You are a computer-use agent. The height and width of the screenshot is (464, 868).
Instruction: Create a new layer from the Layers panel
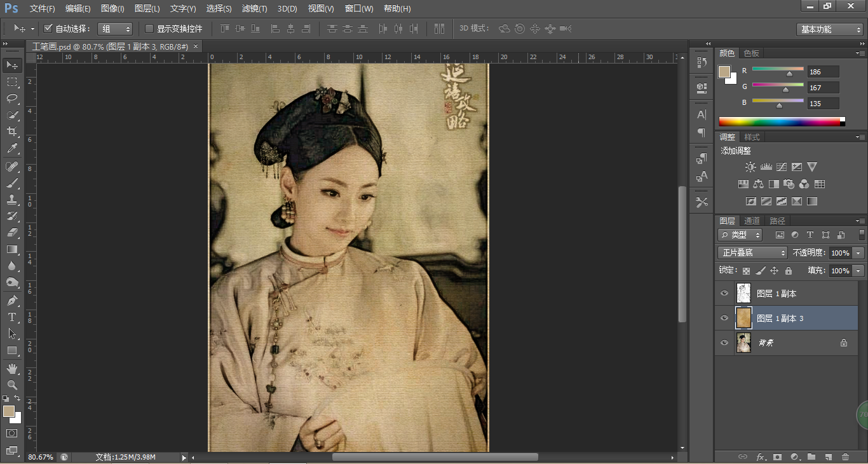coord(828,457)
